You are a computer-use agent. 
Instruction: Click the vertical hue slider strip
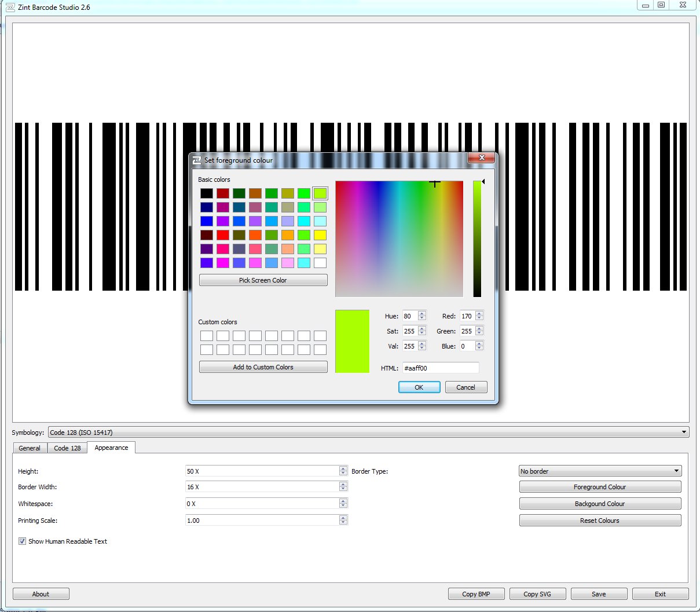click(x=477, y=237)
